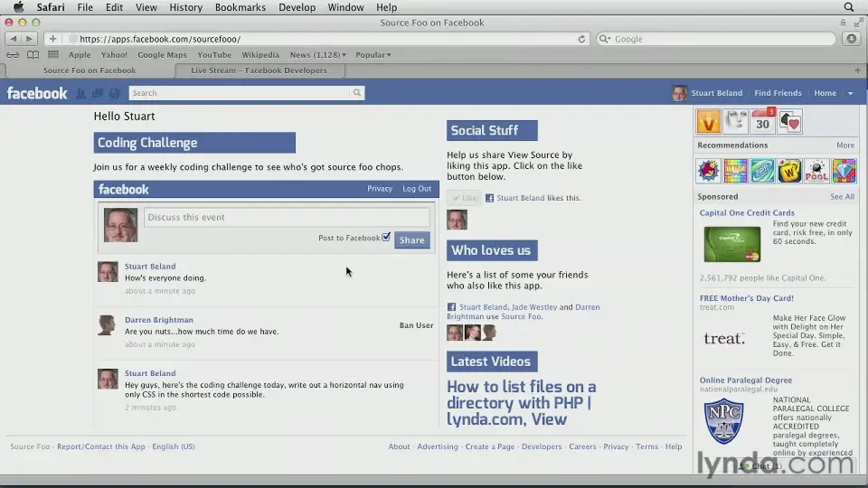Open Wikipedia bookmark
Image resolution: width=868 pixels, height=488 pixels.
click(x=260, y=55)
